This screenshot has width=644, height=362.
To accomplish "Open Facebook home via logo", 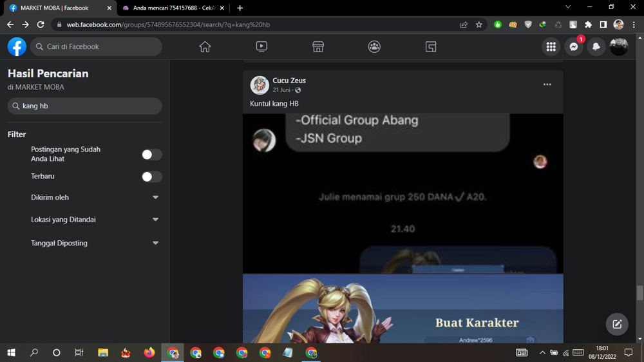I will (x=17, y=47).
